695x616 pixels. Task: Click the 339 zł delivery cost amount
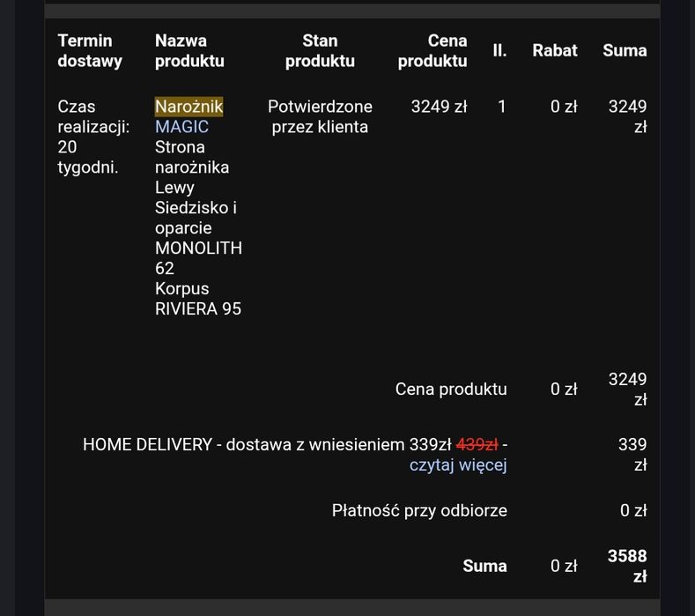coord(632,454)
